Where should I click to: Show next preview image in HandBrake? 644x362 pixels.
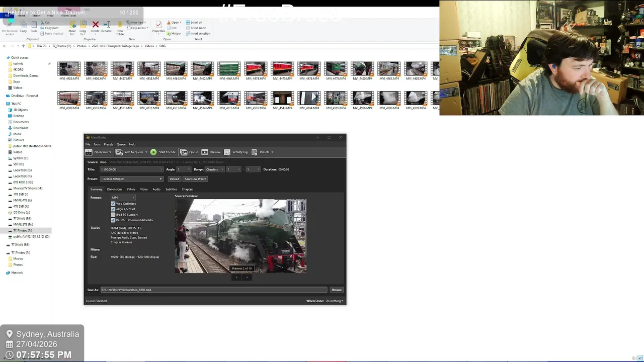(x=247, y=278)
